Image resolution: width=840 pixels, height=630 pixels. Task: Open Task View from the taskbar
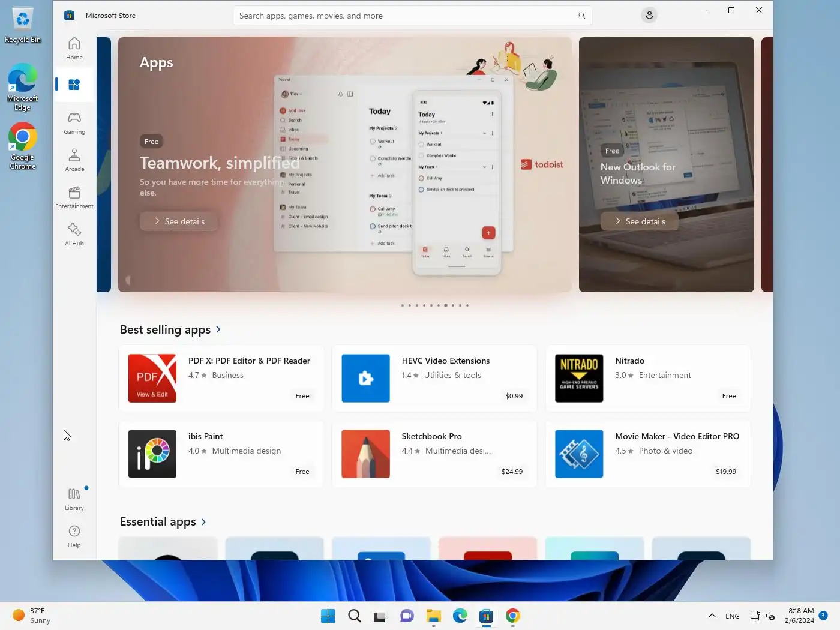coord(380,616)
